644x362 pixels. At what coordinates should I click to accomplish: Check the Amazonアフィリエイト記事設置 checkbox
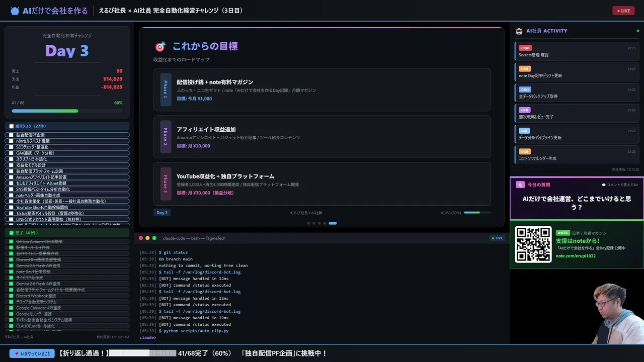pyautogui.click(x=11, y=177)
